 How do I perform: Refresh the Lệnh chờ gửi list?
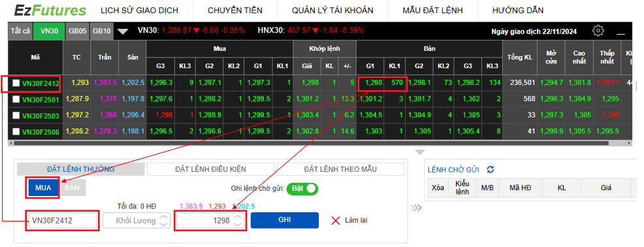(490, 169)
